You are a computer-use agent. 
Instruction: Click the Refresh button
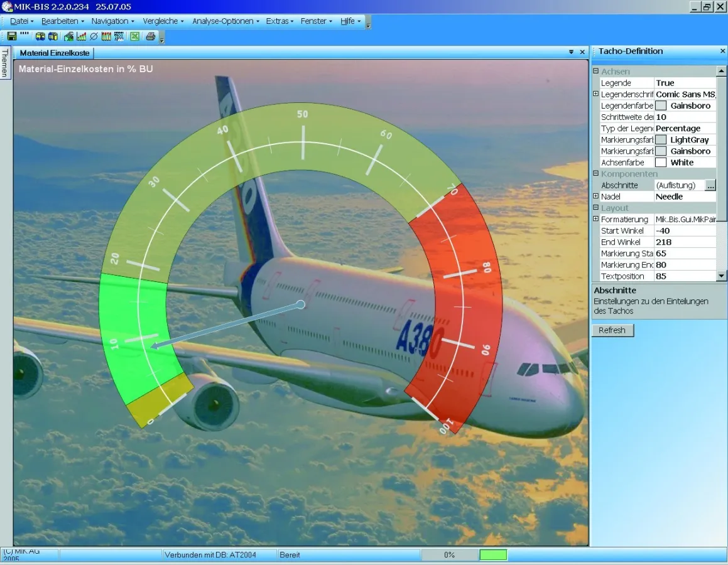pyautogui.click(x=612, y=330)
